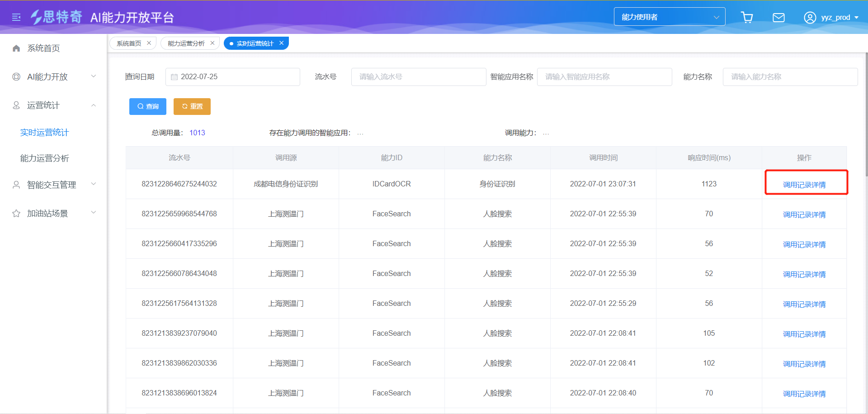The height and width of the screenshot is (414, 868).
Task: Collapse the 运营统计 menu
Action: coord(94,105)
